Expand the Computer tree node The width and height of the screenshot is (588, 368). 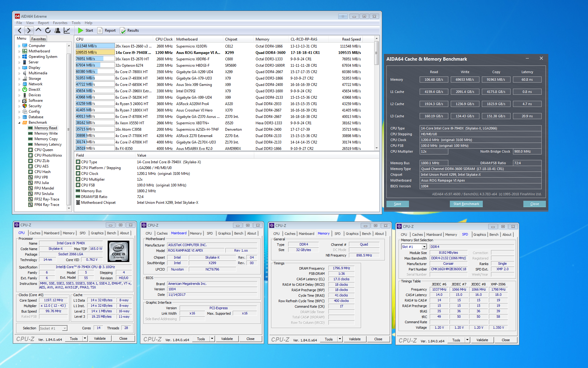[19, 46]
